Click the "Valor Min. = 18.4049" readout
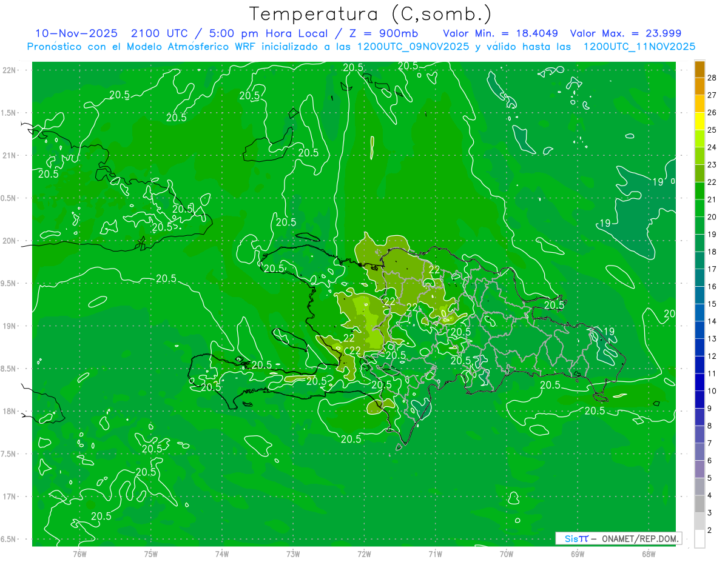728x562 pixels. 500,33
